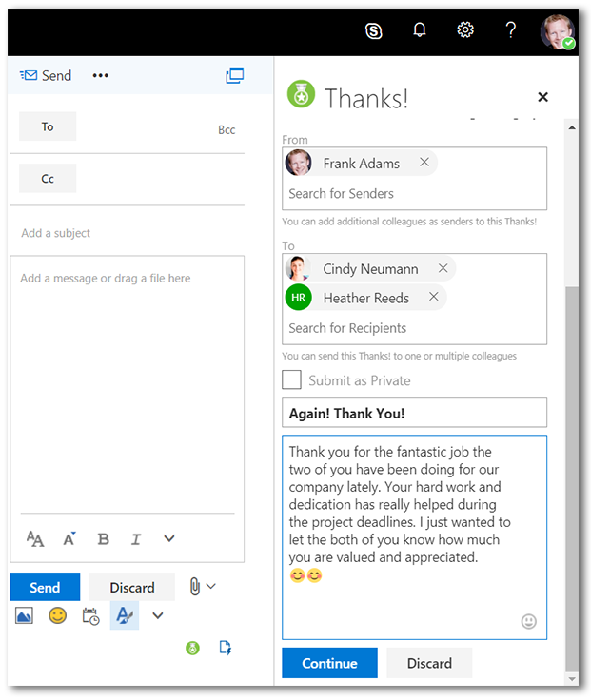This screenshot has height=700, width=591.
Task: Open the attachment options dropdown arrow
Action: coord(211,586)
